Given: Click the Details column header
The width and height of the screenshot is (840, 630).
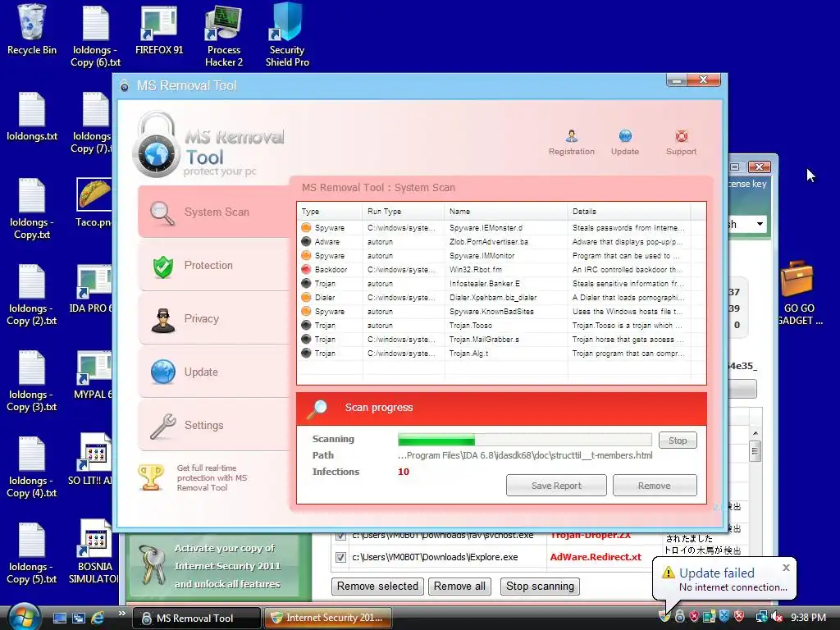Looking at the screenshot, I should tap(629, 212).
